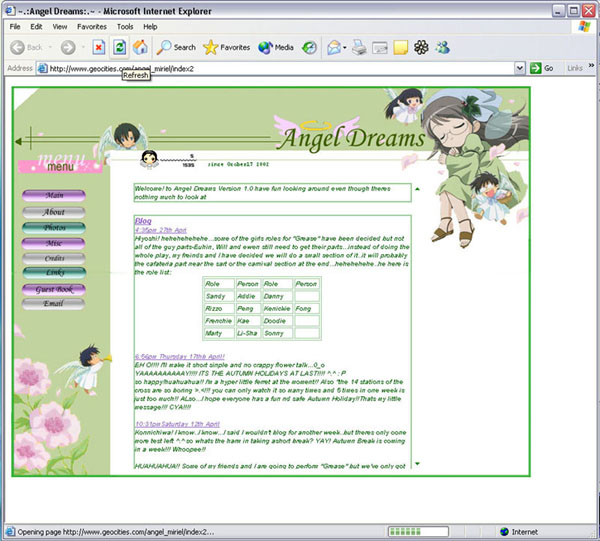Click the Main menu button
The image size is (600, 541).
(x=54, y=196)
